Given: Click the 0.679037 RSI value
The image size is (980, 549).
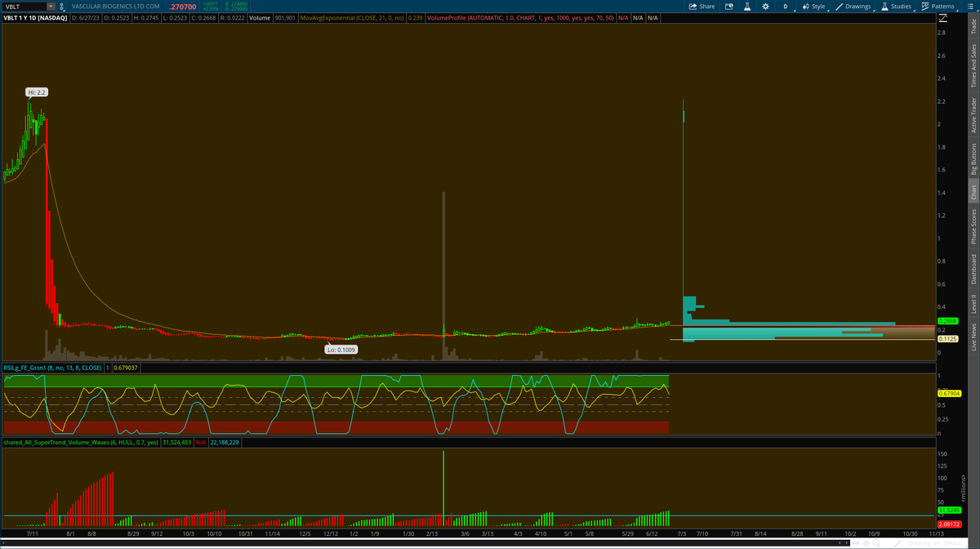Looking at the screenshot, I should (127, 368).
